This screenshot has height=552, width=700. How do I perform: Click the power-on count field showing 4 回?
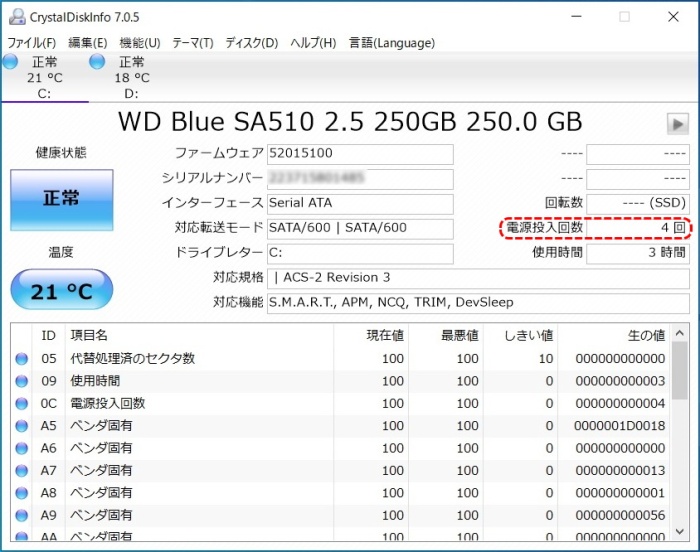(x=638, y=229)
